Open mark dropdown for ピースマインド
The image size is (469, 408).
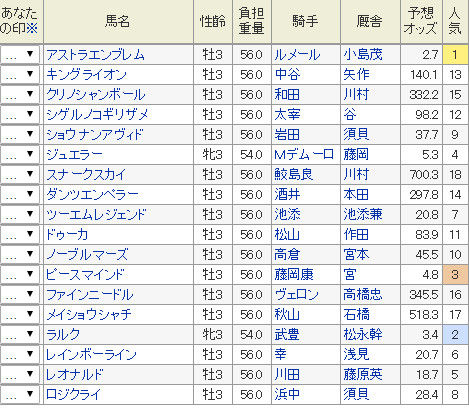coord(20,274)
